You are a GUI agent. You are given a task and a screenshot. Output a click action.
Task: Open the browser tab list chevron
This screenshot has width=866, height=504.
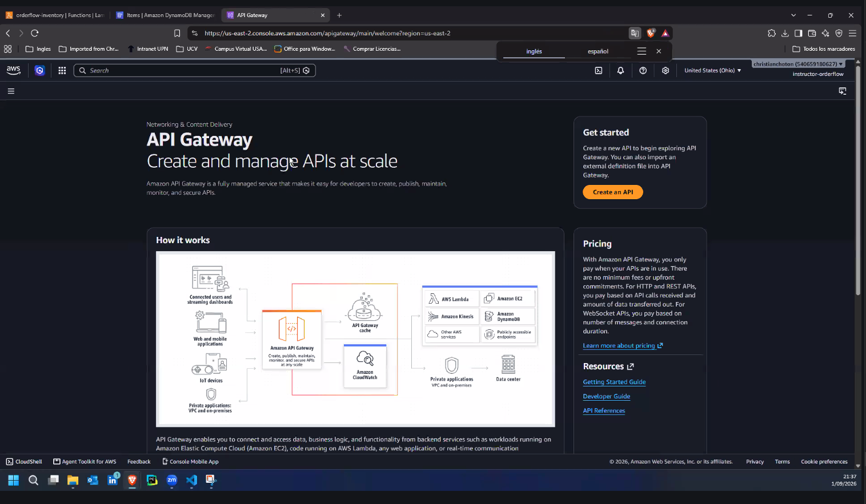(793, 15)
